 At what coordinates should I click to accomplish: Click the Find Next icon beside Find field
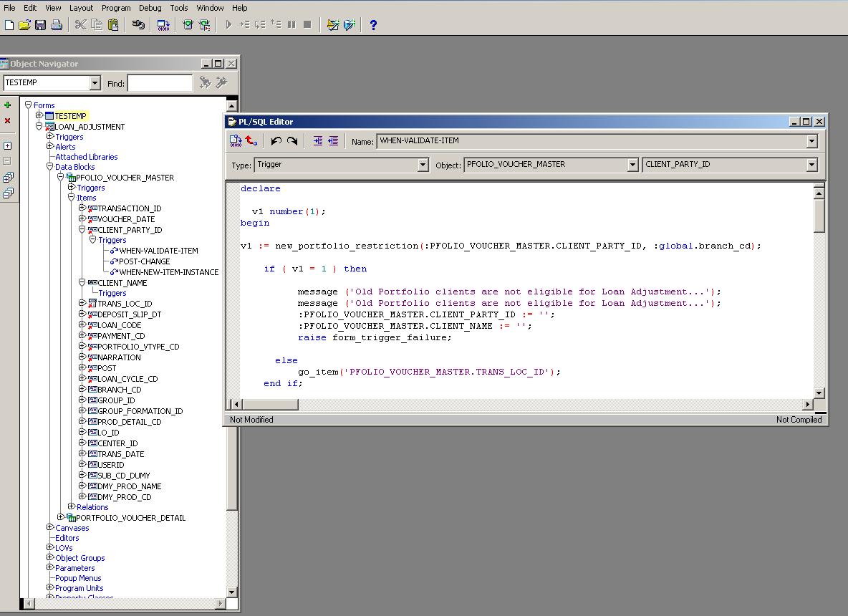205,82
